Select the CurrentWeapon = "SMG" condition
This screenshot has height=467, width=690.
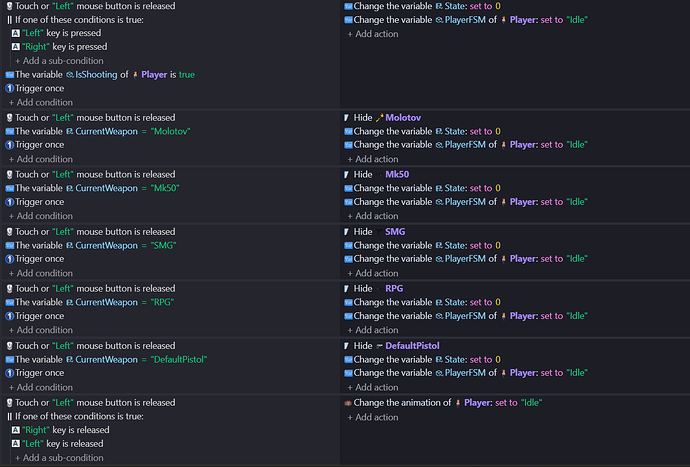(x=91, y=246)
